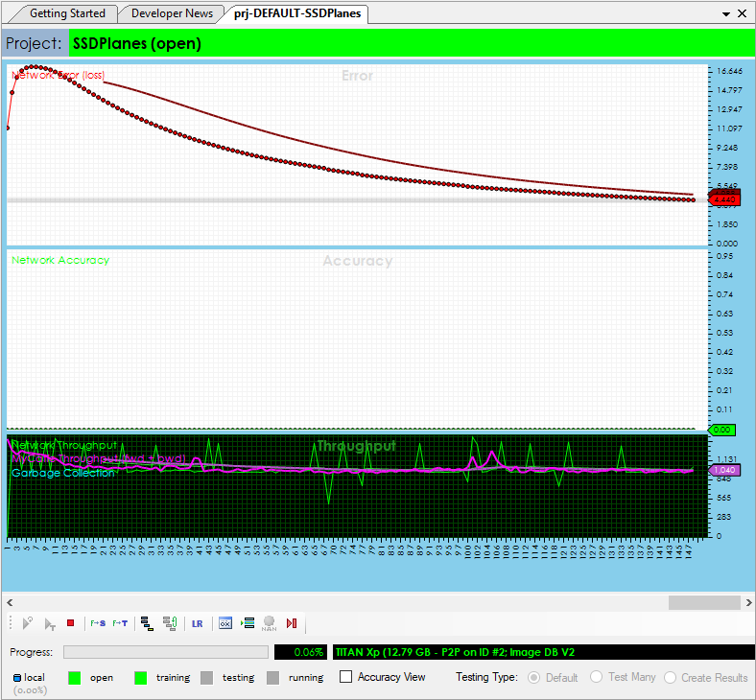Click the Testing Type: label
The height and width of the screenshot is (700, 756).
click(x=487, y=677)
